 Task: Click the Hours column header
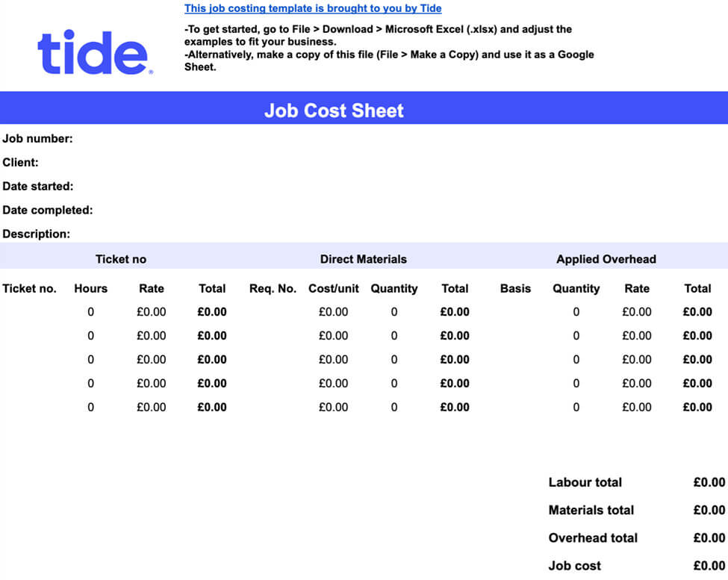click(91, 288)
